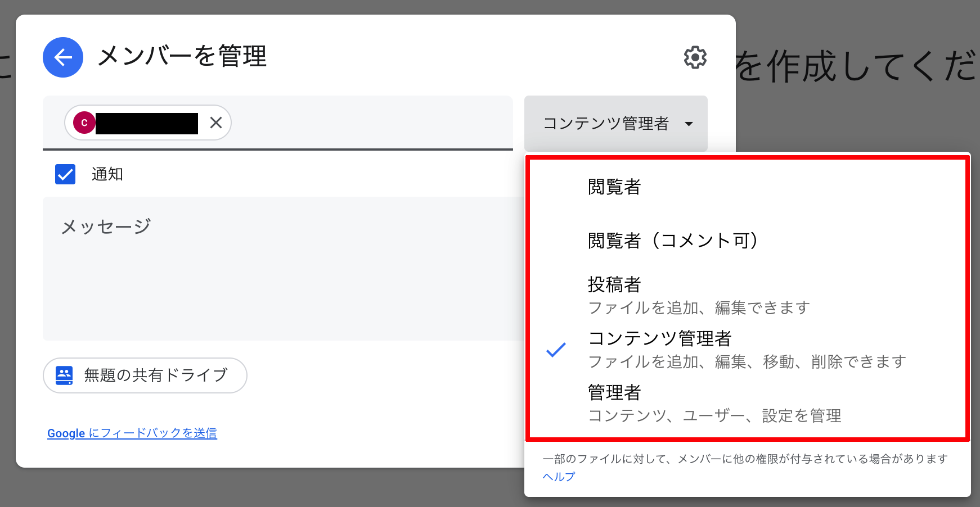This screenshot has height=507, width=980.
Task: Click the ヘルプ help link
Action: pos(558,477)
